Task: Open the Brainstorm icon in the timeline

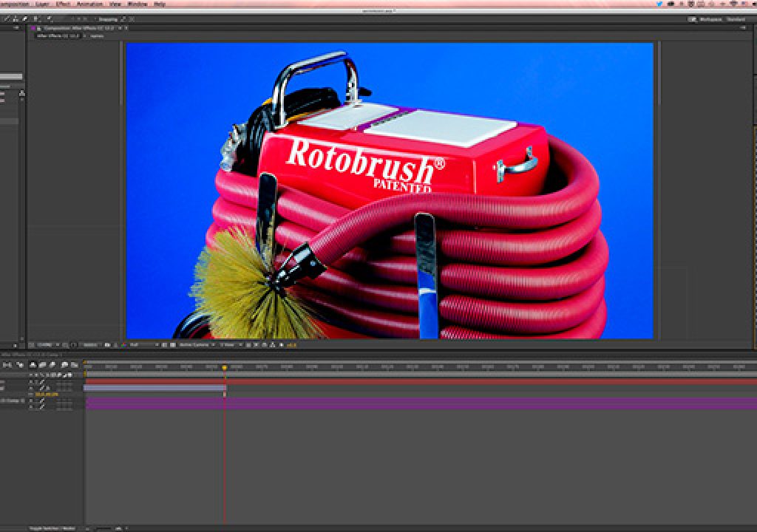Action: click(64, 365)
